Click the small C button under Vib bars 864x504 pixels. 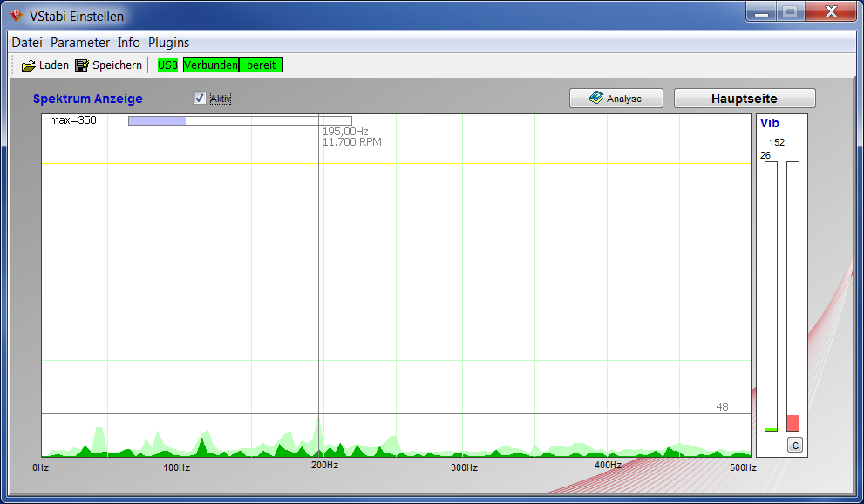794,445
